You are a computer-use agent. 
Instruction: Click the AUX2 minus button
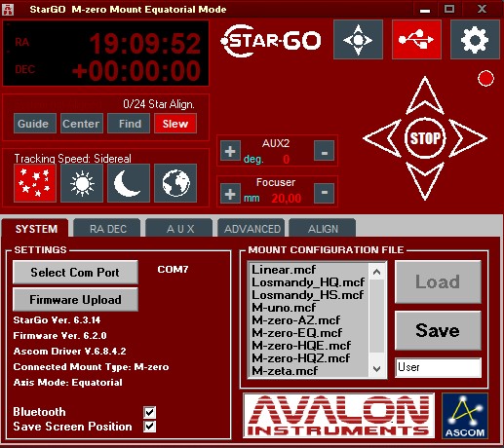(324, 151)
